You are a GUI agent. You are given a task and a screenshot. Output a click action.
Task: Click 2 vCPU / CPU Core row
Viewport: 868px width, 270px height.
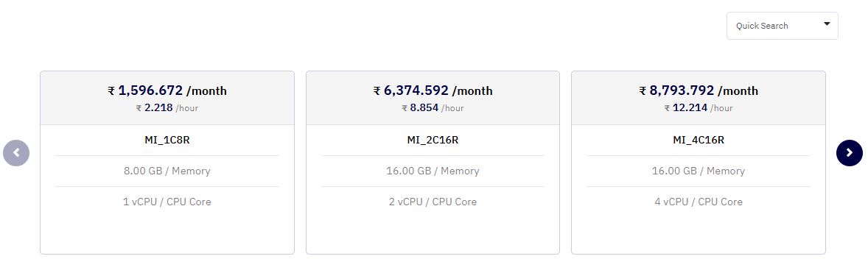(433, 202)
